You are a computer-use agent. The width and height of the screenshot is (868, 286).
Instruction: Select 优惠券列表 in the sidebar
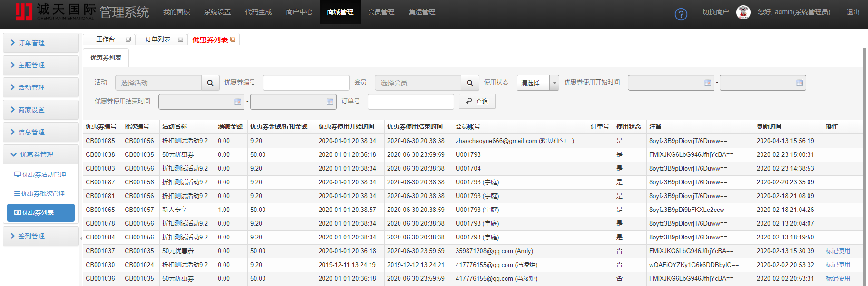(x=41, y=213)
